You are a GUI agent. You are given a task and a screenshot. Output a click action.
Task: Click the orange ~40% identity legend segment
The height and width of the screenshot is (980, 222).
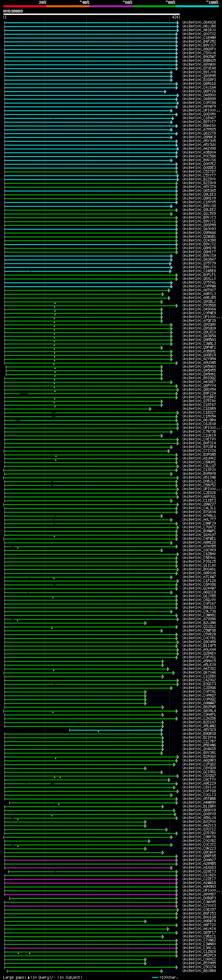68,6
